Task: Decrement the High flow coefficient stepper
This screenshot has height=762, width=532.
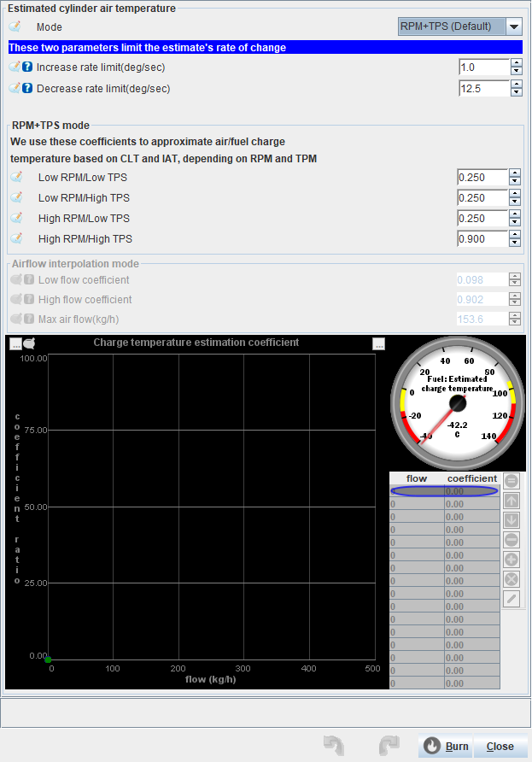Action: 515,303
